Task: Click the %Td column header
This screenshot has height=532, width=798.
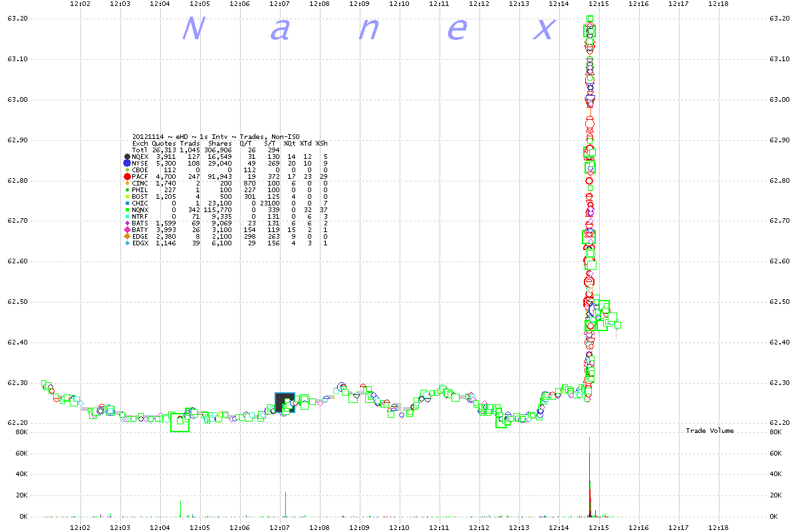Action: click(305, 143)
